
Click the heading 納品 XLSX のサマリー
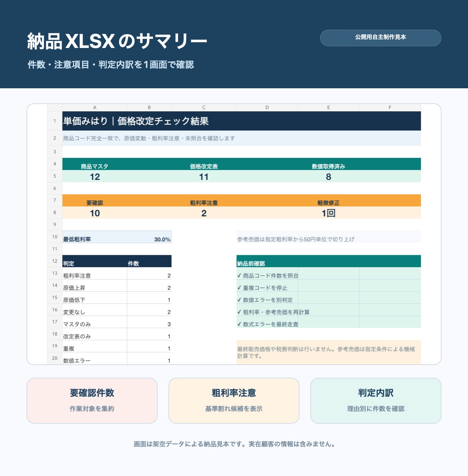tap(117, 41)
